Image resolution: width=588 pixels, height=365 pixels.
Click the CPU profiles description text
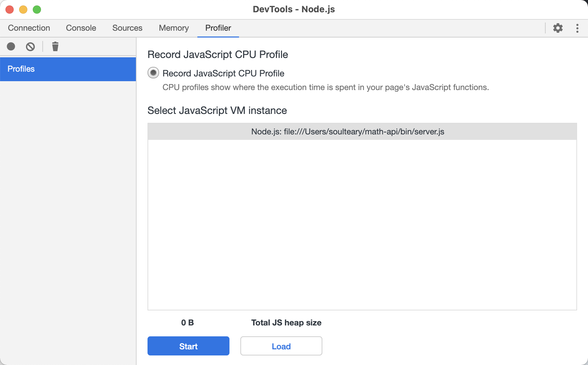coord(326,87)
